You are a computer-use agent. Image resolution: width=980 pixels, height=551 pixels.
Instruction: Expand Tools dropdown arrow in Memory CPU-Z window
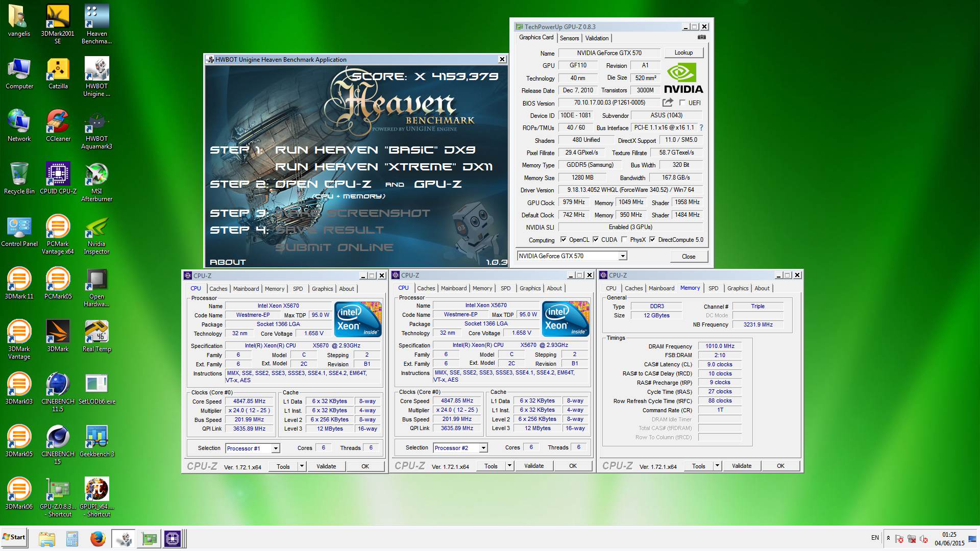(x=717, y=466)
